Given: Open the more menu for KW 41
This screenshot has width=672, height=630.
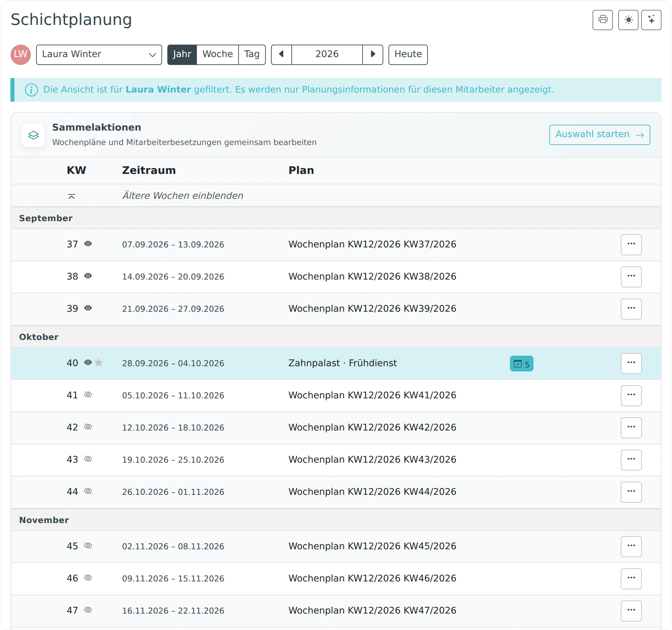Looking at the screenshot, I should pyautogui.click(x=631, y=395).
